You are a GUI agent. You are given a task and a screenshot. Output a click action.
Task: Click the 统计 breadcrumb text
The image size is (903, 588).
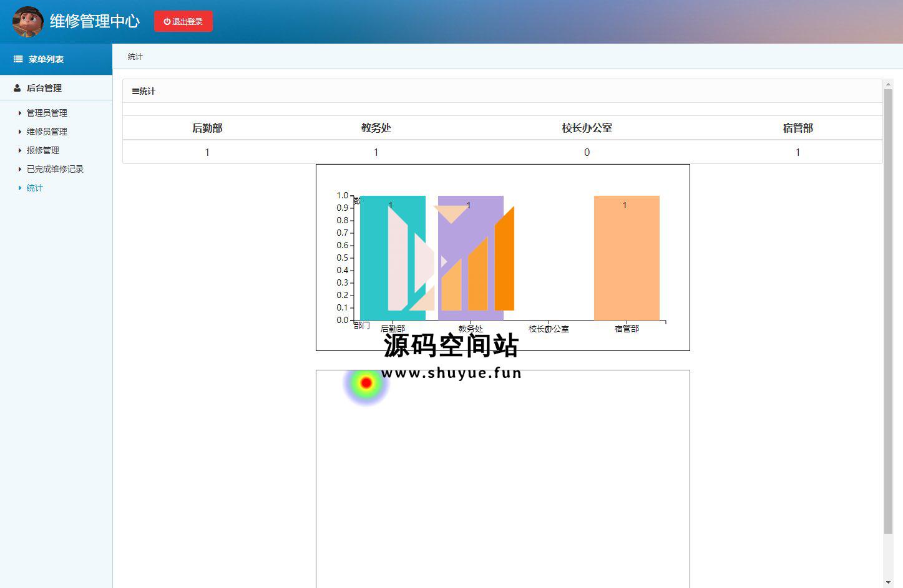pos(135,57)
